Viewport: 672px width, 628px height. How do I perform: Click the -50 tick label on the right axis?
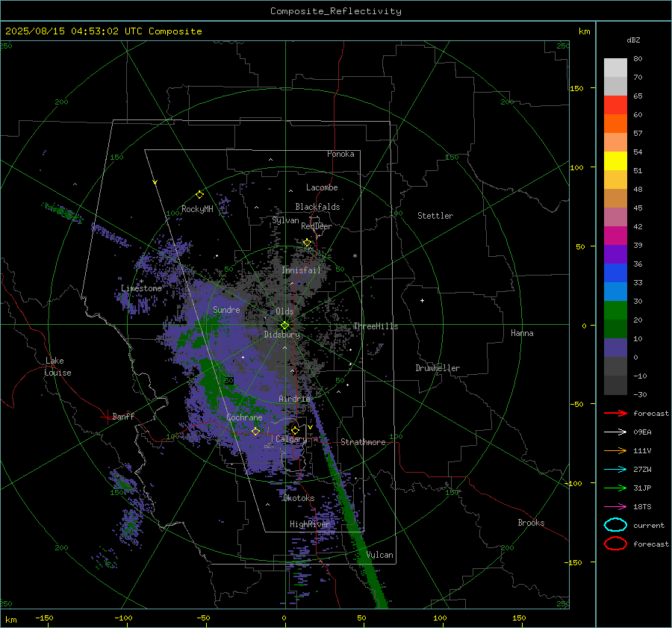click(x=576, y=404)
